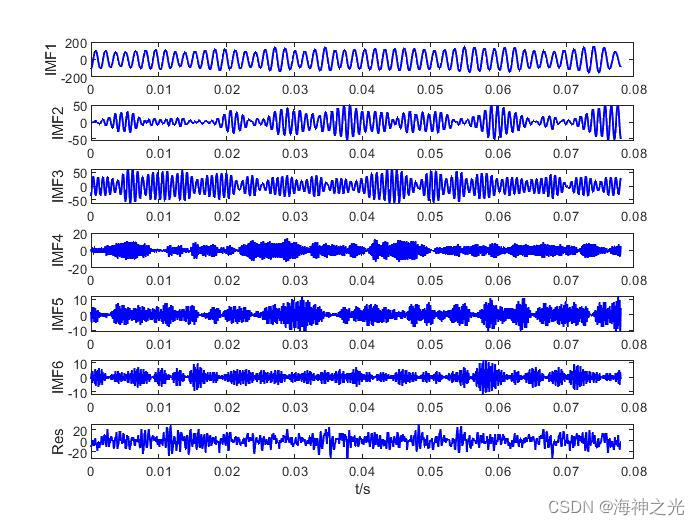Click 0.04 tick below the IMF1 plot
The image size is (700, 525).
tap(362, 90)
